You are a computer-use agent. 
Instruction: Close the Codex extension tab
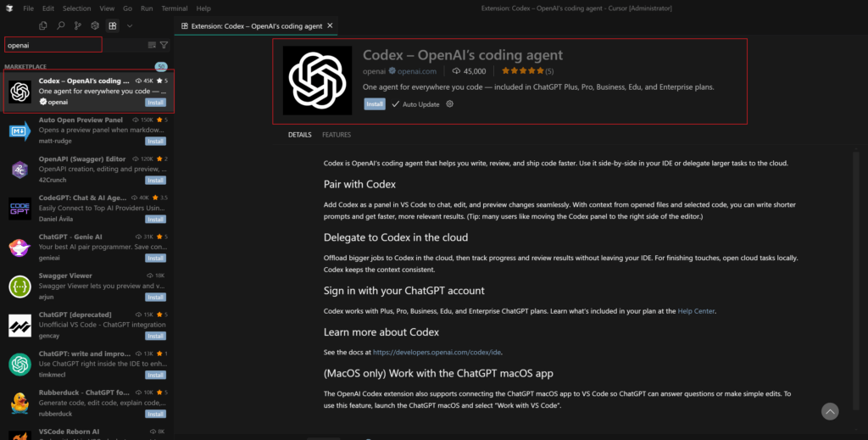click(329, 25)
